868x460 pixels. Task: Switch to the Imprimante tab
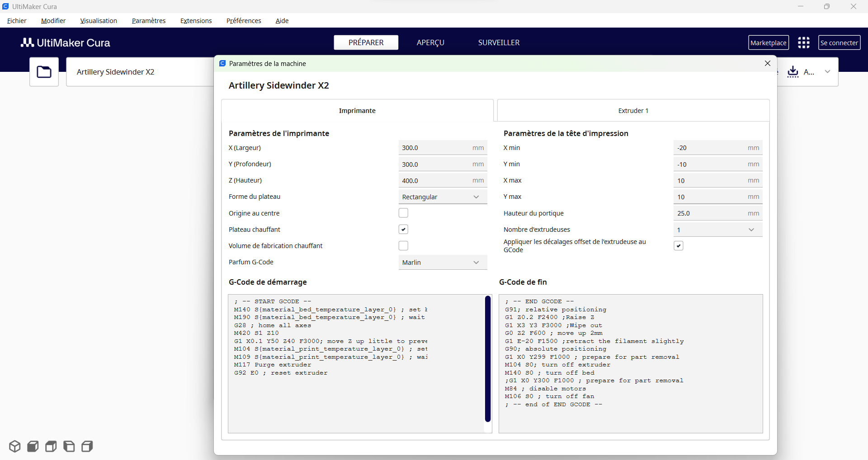tap(357, 111)
